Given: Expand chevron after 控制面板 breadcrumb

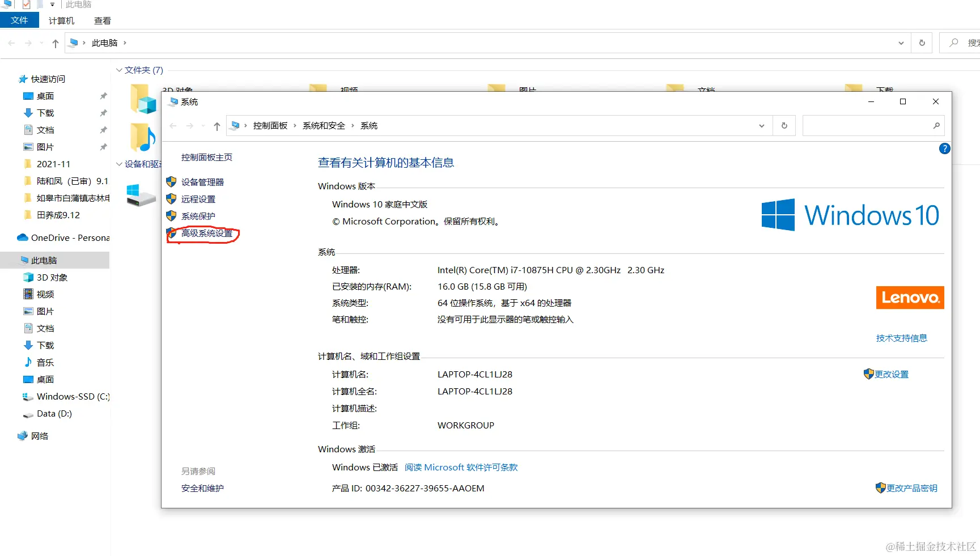Looking at the screenshot, I should [295, 126].
